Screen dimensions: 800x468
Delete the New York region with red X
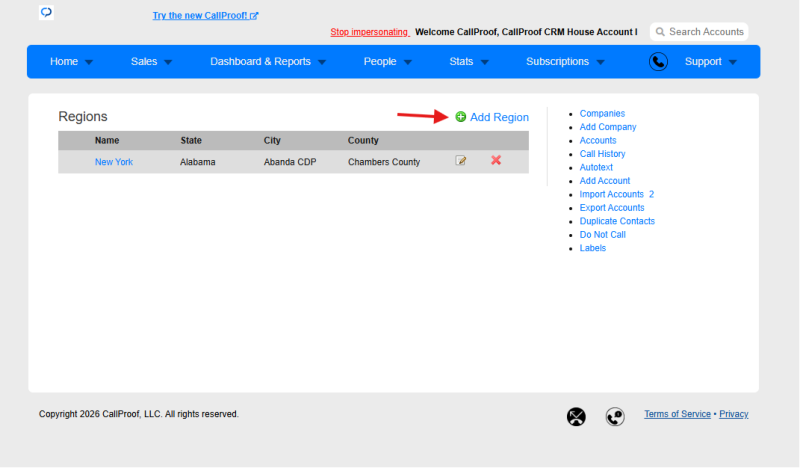pyautogui.click(x=496, y=160)
